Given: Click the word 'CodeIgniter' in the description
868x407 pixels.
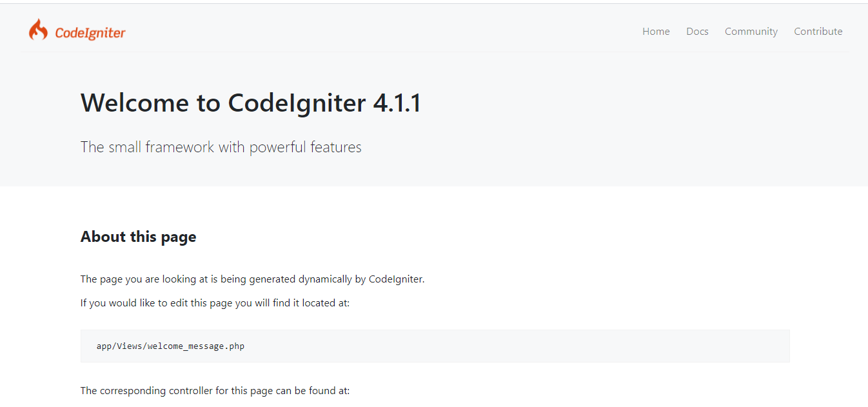Looking at the screenshot, I should tap(396, 279).
